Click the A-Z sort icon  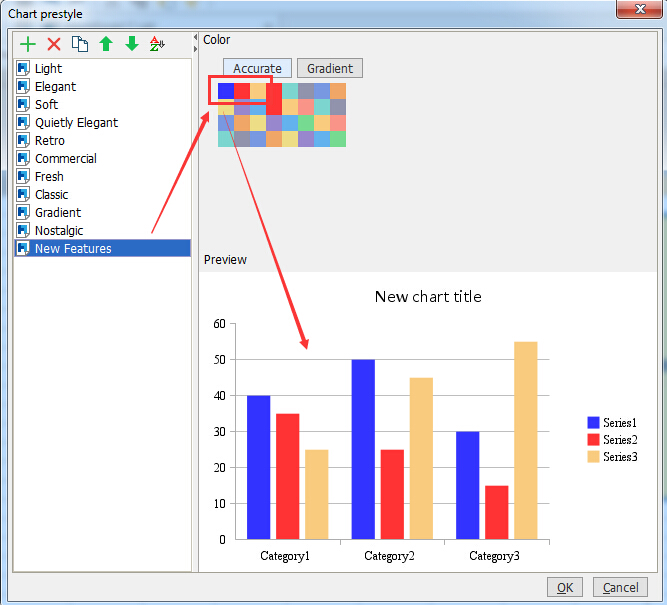coord(157,43)
